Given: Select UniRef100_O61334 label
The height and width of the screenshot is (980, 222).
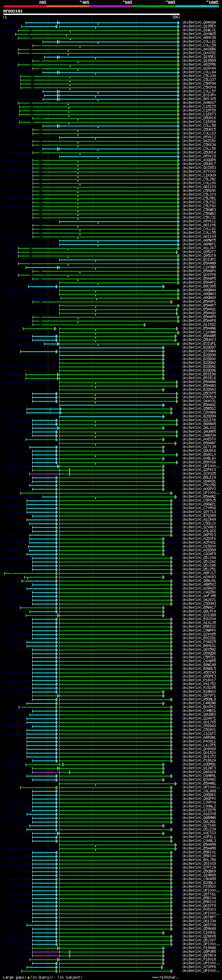Looking at the screenshot, I should 199,921.
